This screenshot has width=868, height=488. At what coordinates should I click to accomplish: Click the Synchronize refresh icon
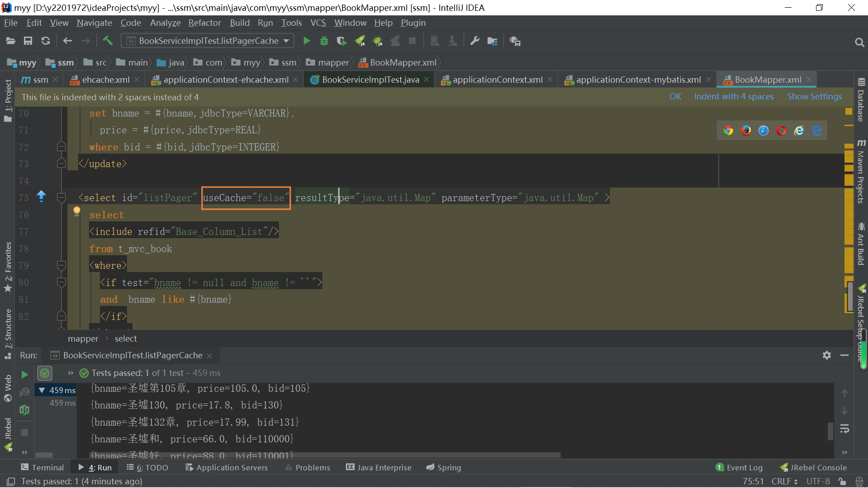point(46,41)
